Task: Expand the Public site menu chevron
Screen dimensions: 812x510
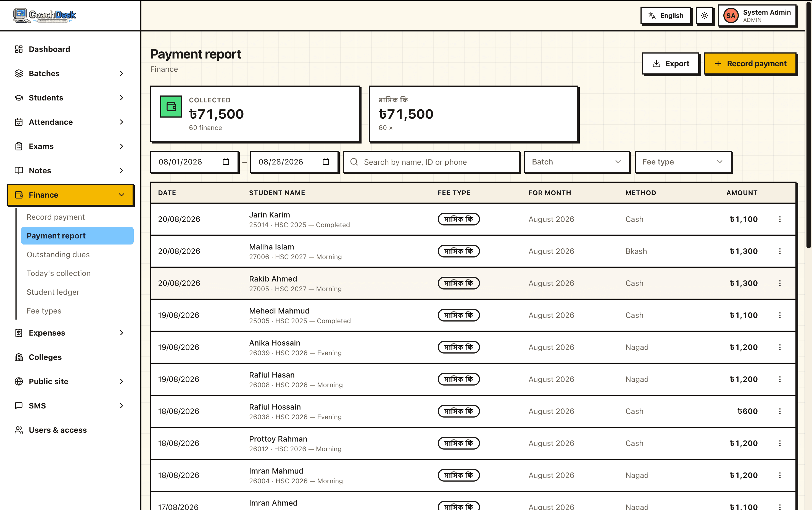Action: point(122,381)
